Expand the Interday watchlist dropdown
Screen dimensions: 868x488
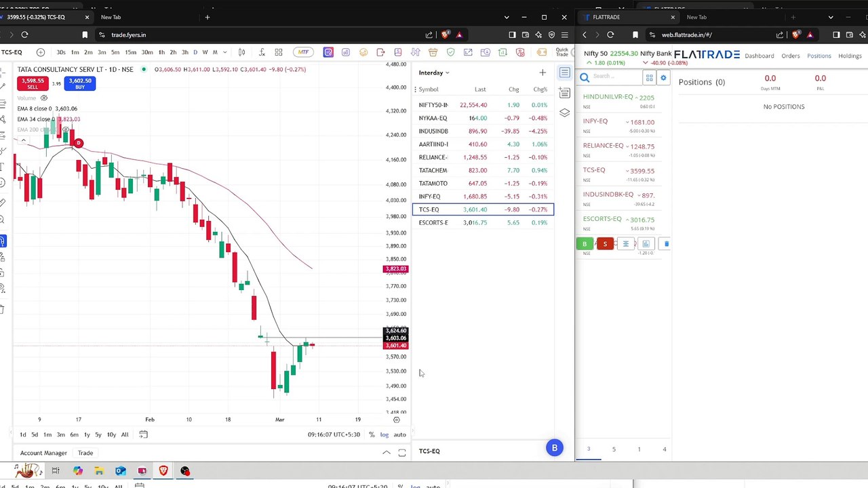click(x=447, y=73)
